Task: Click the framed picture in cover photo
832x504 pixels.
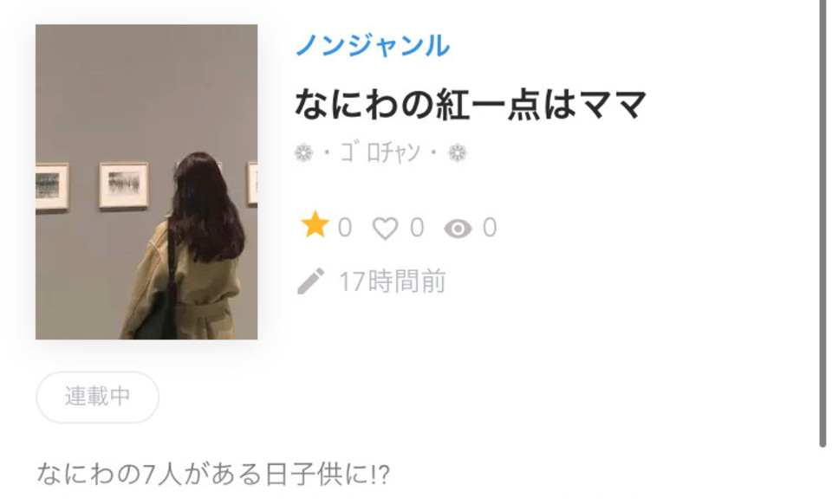Action: [x=124, y=185]
